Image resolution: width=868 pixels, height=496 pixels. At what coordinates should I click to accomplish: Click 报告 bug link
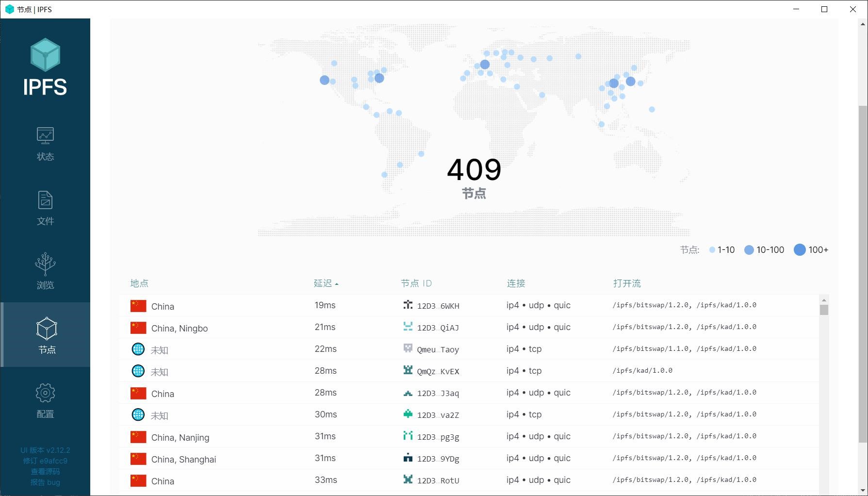[x=45, y=482]
